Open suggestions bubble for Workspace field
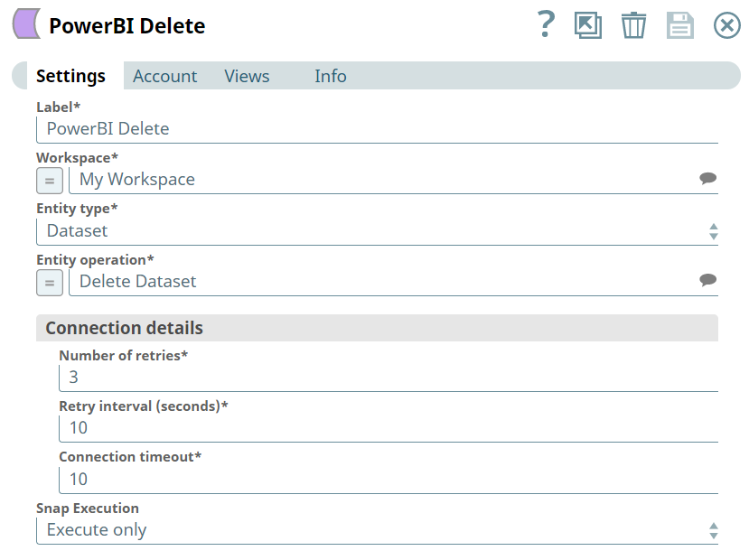Image resolution: width=749 pixels, height=560 pixels. click(707, 178)
